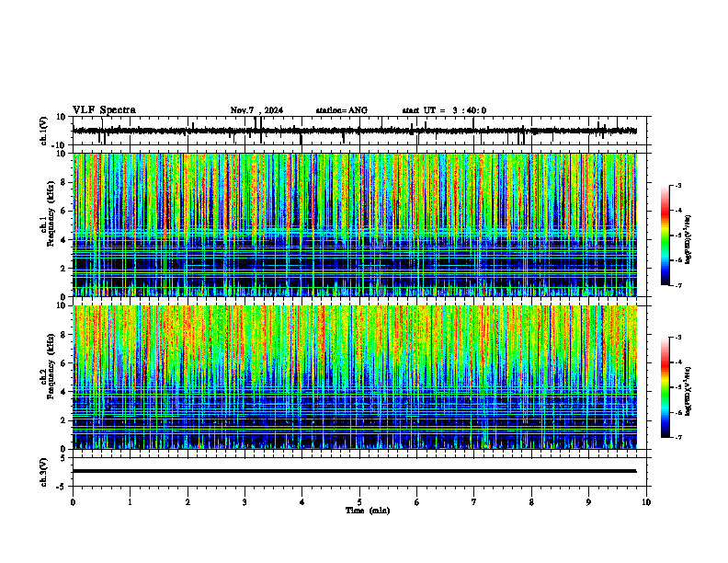Screen dimensions: 728x563
Task: Click the "6" kHz tick of ch.2 spectrogram
Action: pos(64,363)
